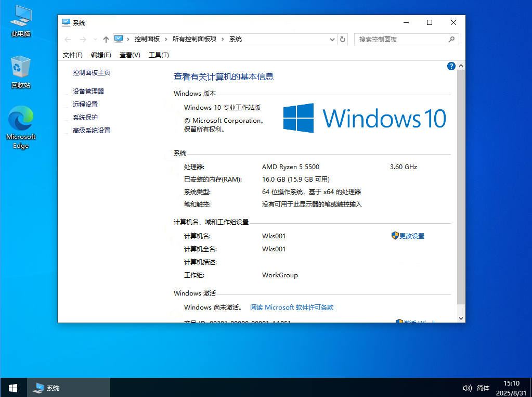The height and width of the screenshot is (397, 532).
Task: Go to 控制面板主页
Action: coord(92,73)
